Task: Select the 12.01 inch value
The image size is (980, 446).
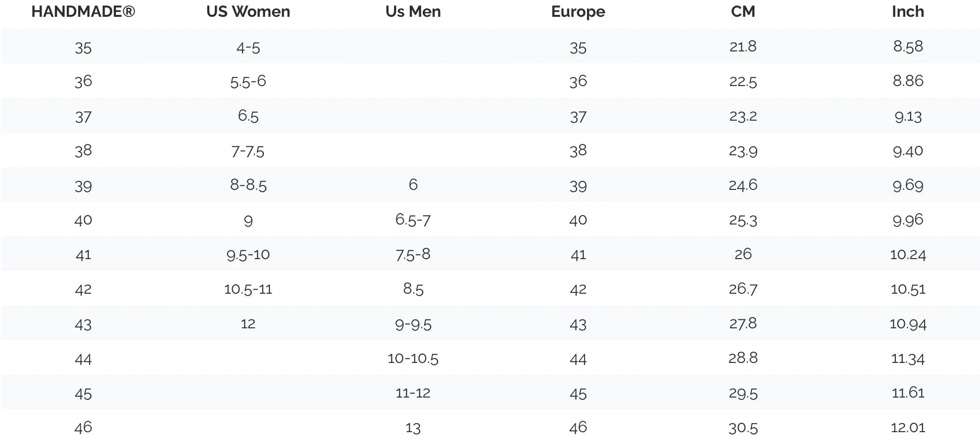Action: (x=908, y=428)
